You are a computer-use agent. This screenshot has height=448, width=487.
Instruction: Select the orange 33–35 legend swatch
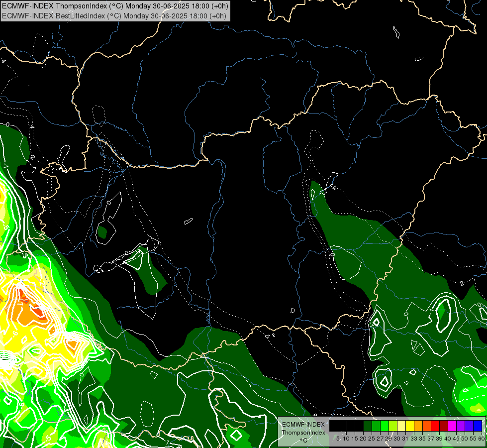coord(418,426)
